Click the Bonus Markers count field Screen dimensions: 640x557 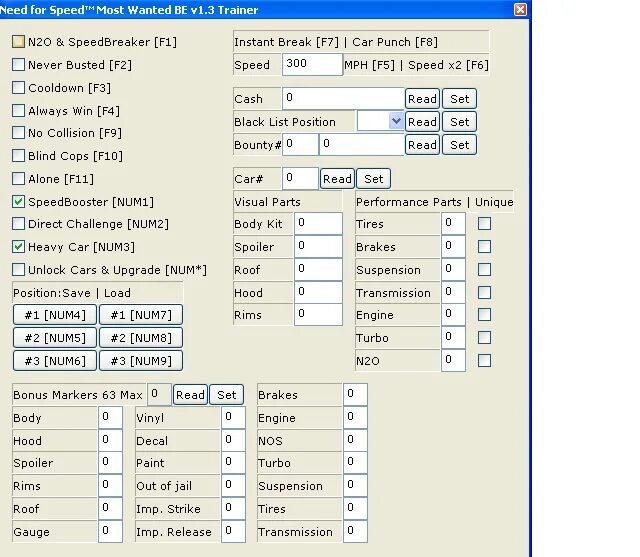point(159,394)
